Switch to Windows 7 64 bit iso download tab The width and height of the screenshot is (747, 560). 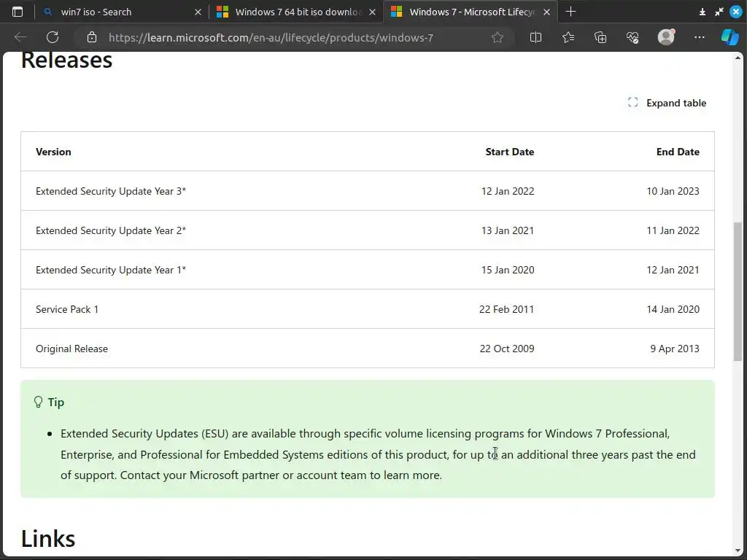(x=296, y=12)
